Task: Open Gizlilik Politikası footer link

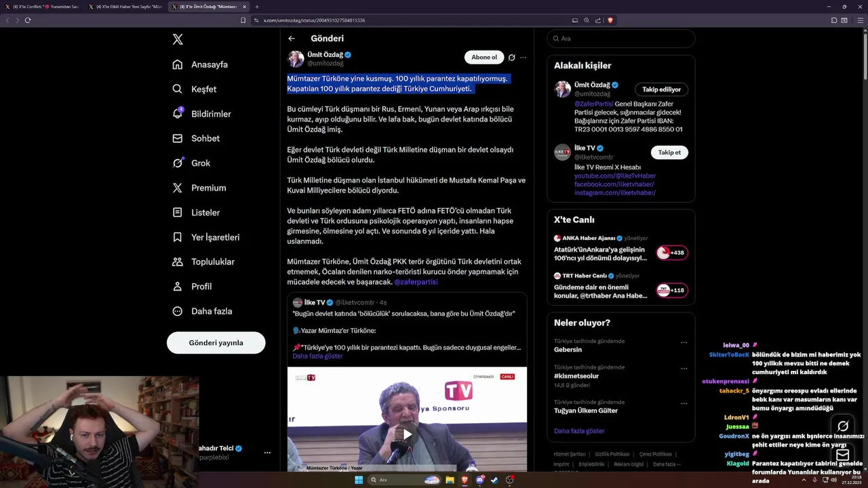Action: [613, 454]
